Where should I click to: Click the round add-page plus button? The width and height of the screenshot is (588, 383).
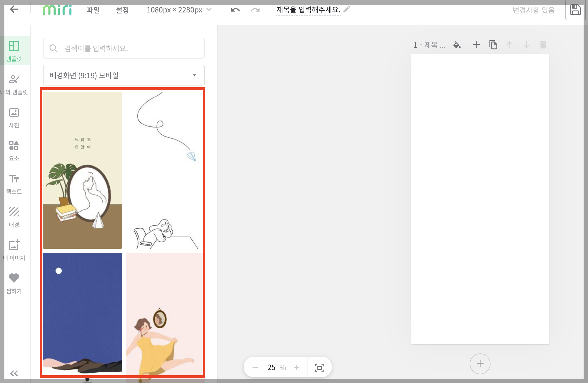point(480,363)
